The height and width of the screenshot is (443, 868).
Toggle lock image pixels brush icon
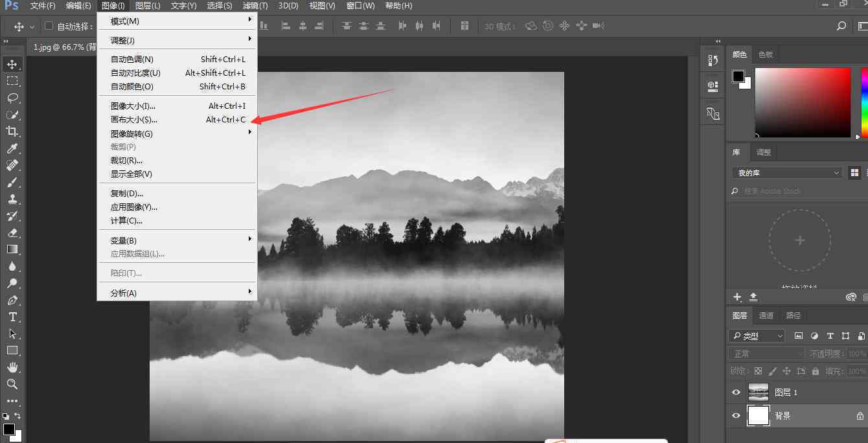click(772, 371)
